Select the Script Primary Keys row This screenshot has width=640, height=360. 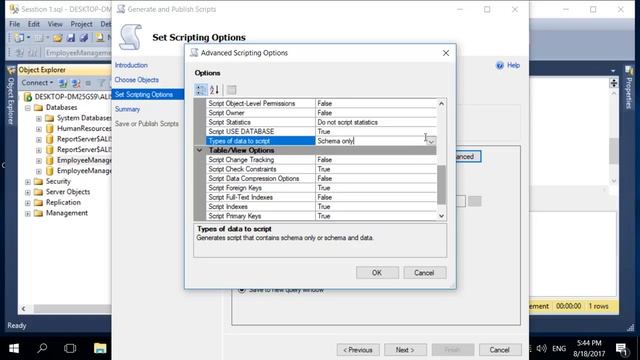pyautogui.click(x=321, y=216)
